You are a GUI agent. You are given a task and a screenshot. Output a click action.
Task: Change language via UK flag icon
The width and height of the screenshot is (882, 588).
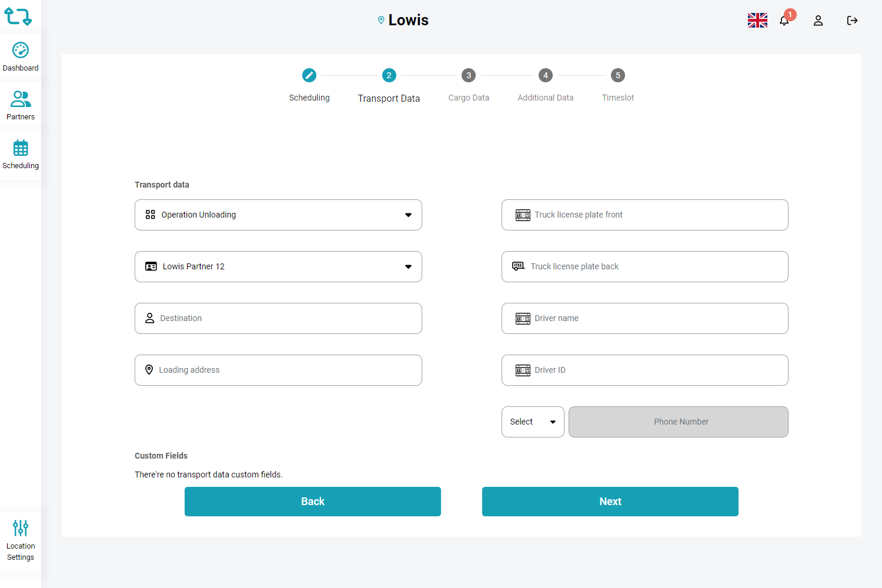(x=757, y=21)
